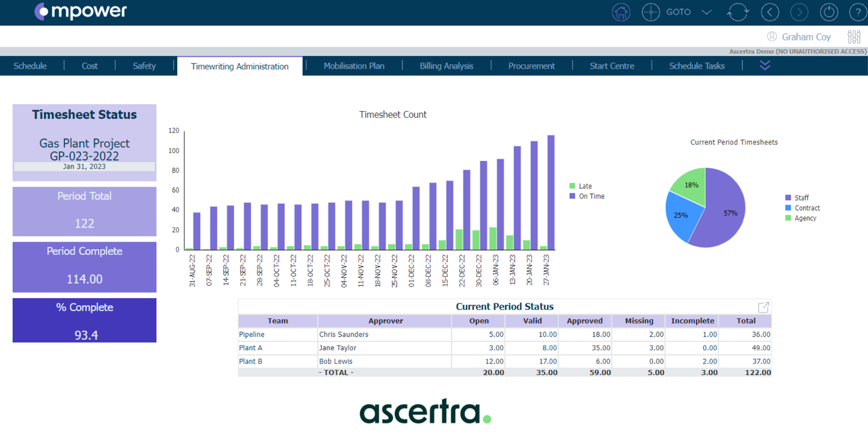Toggle the Late series legend swatch
Screen dimensions: 868x440
point(573,186)
